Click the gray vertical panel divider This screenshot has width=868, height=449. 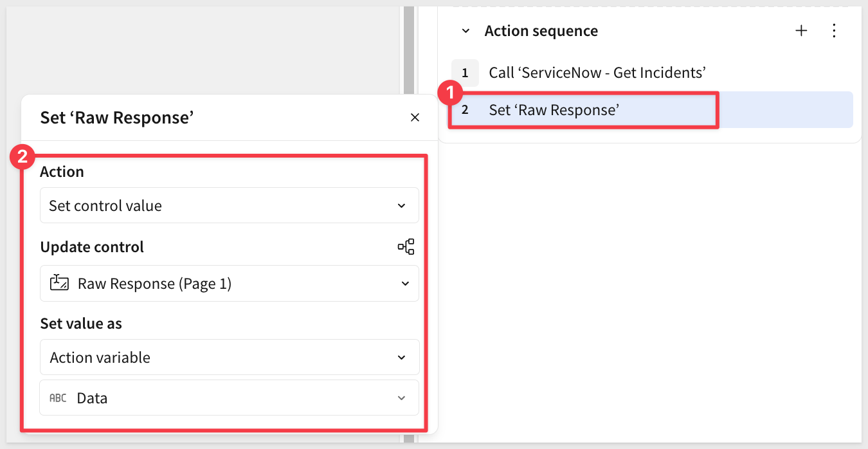pyautogui.click(x=409, y=51)
